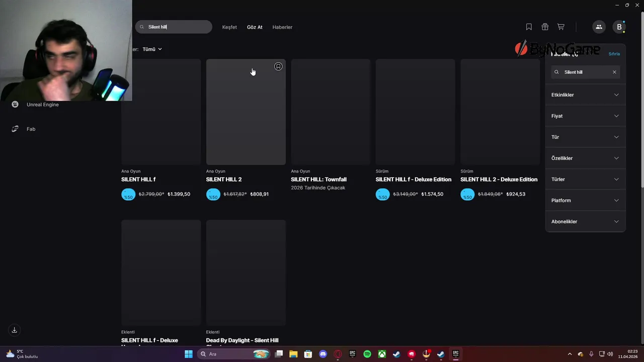This screenshot has width=644, height=362.
Task: Add SILENT HILL 2 to wishlist via bookmark icon
Action: coord(278,66)
